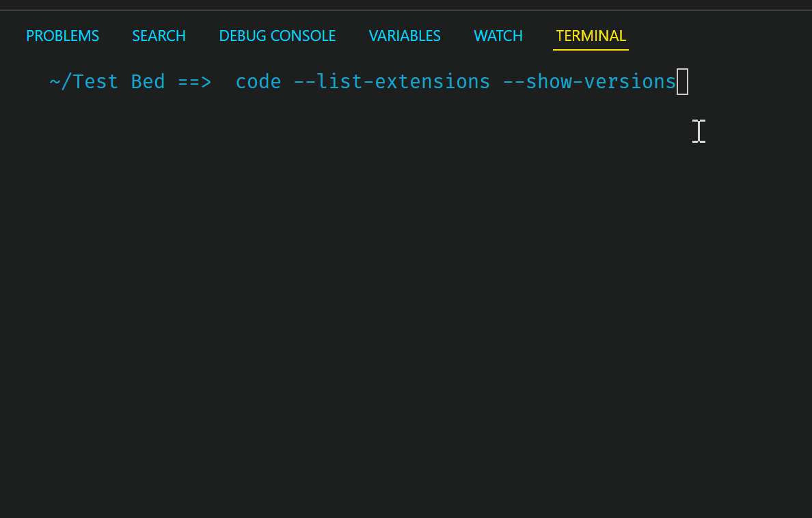Switch to the PROBLEMS tab
Image resolution: width=812 pixels, height=518 pixels.
[x=62, y=36]
